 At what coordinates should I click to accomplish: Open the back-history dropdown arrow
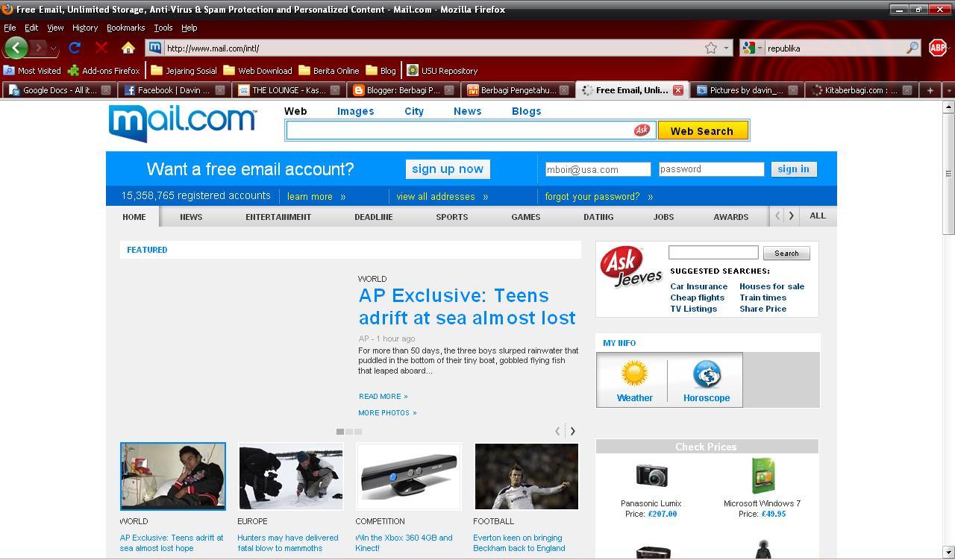click(x=53, y=48)
